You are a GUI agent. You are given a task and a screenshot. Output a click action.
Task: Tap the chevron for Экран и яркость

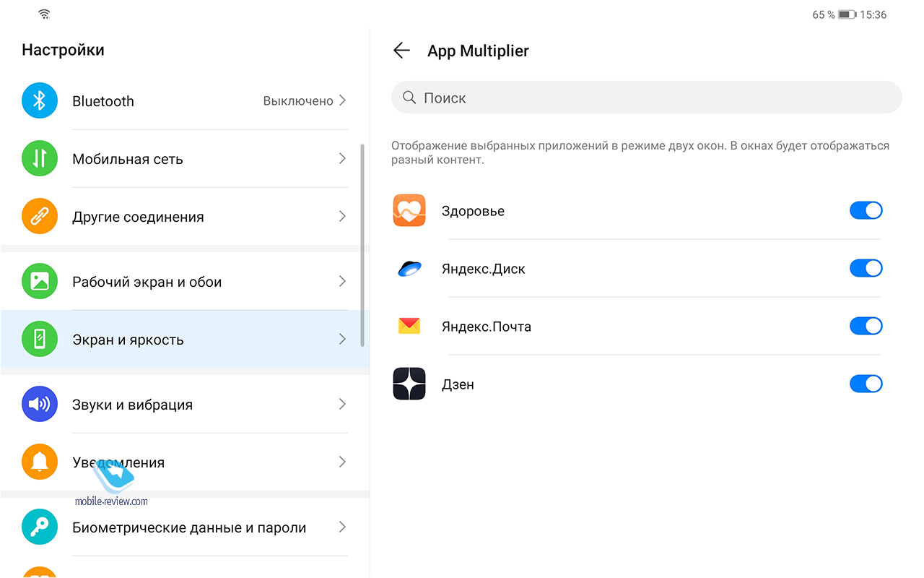click(343, 339)
